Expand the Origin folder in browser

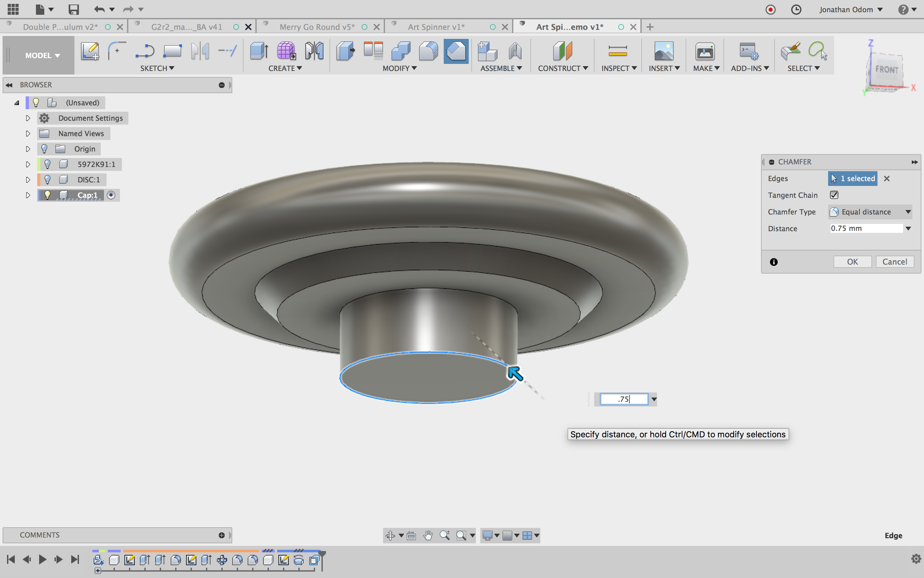pyautogui.click(x=28, y=149)
